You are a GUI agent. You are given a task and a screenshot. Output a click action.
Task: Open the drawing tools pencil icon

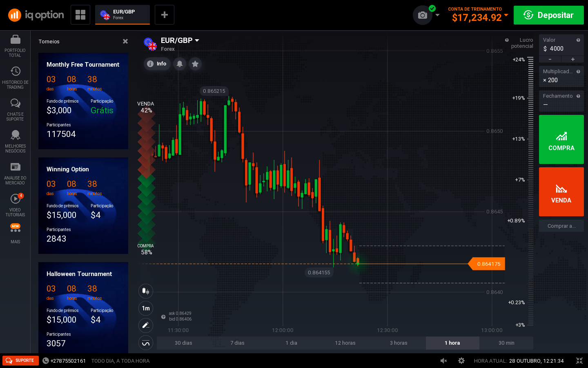(146, 325)
